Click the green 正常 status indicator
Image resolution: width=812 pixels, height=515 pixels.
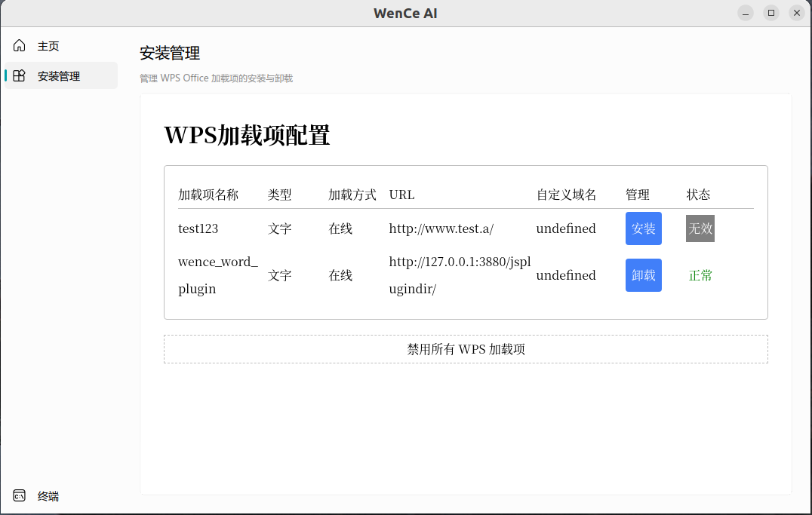700,274
